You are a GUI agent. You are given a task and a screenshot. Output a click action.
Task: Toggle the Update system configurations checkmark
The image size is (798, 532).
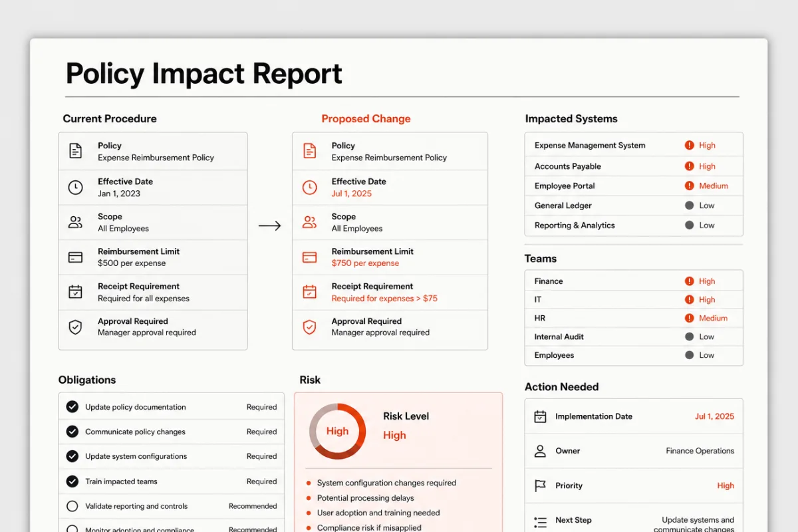tap(72, 456)
